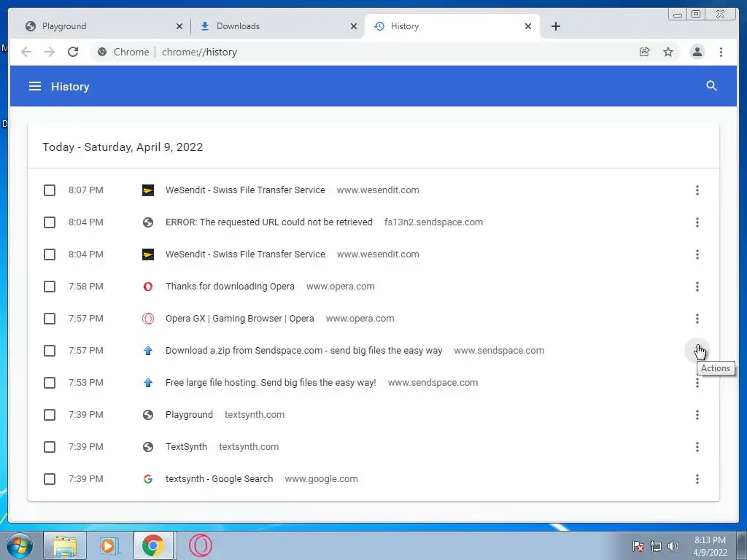The width and height of the screenshot is (747, 560).
Task: Open the TextSynth history link
Action: [x=186, y=447]
